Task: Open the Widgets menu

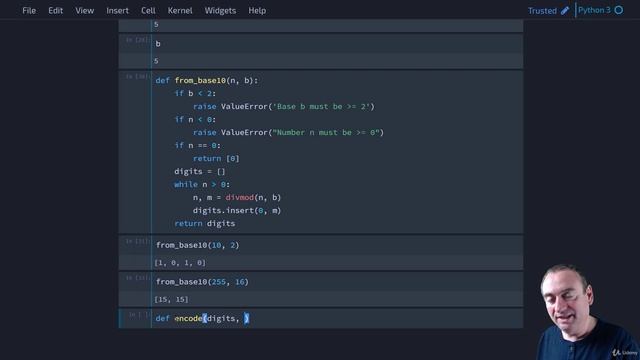Action: pyautogui.click(x=220, y=11)
